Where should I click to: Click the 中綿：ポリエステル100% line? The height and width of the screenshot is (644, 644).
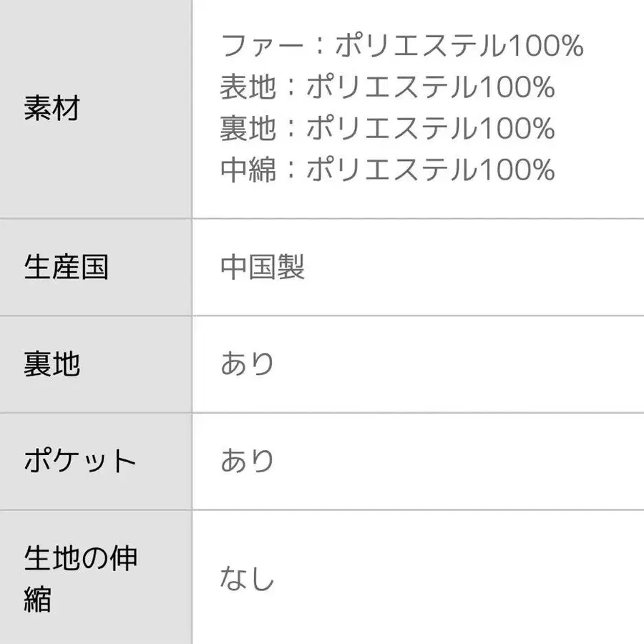coord(388,170)
